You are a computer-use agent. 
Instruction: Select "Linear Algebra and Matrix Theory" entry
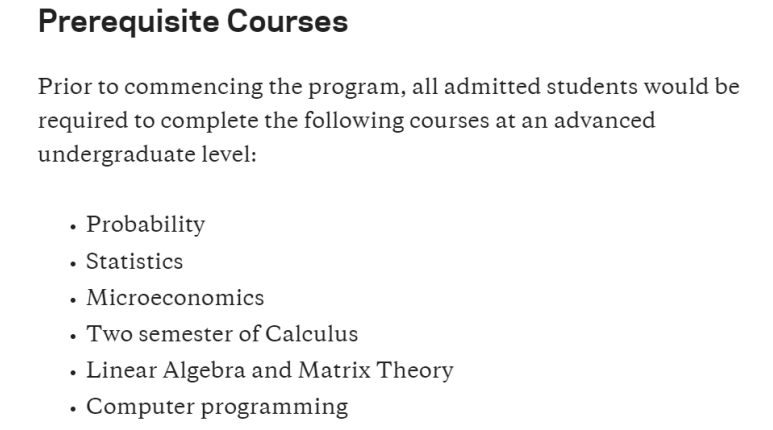(x=269, y=370)
